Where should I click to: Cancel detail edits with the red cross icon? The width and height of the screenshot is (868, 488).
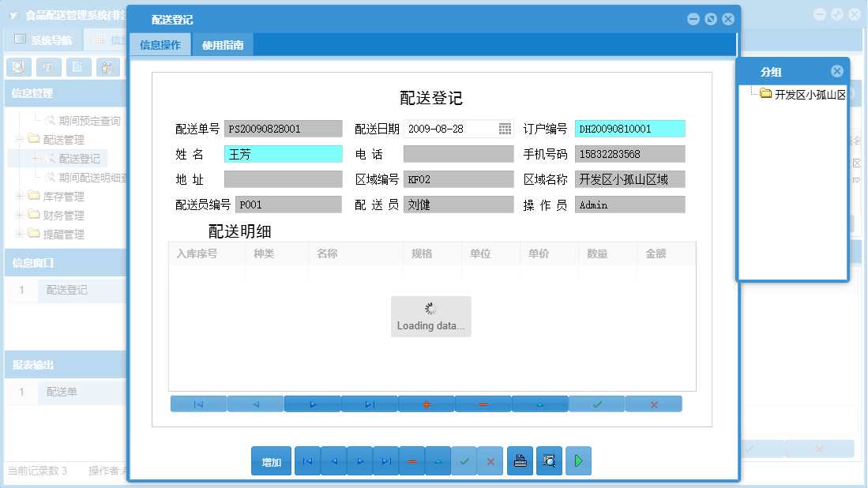point(653,404)
